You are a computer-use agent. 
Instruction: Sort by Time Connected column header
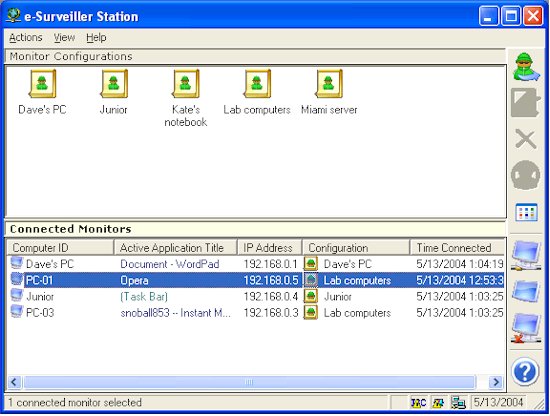click(x=457, y=248)
